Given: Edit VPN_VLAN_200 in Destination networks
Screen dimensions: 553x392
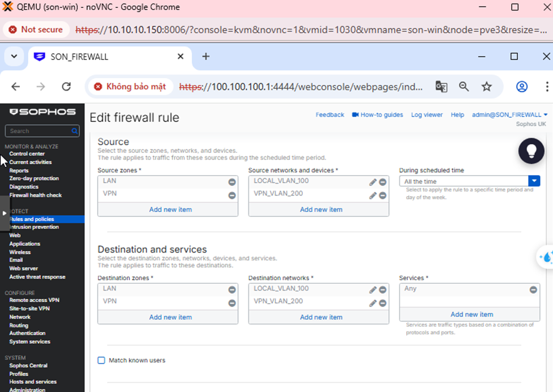Looking at the screenshot, I should (x=373, y=303).
